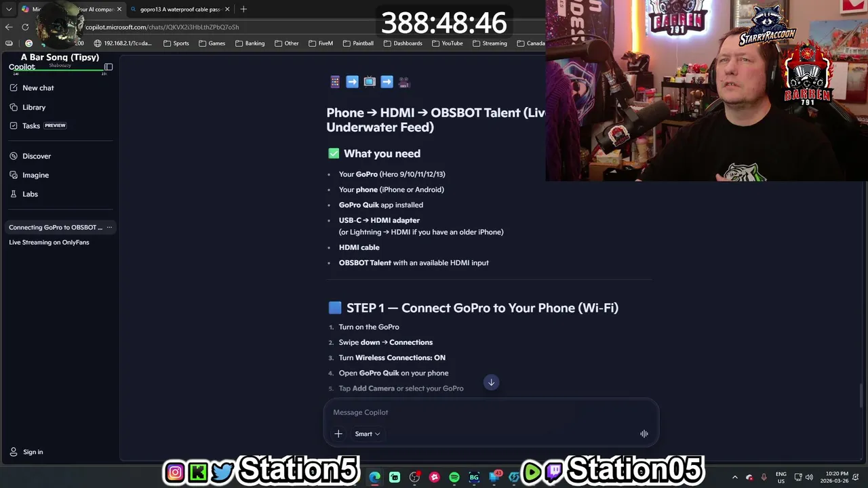Click the Message Copilot input field
This screenshot has width=868, height=488.
click(x=491, y=412)
